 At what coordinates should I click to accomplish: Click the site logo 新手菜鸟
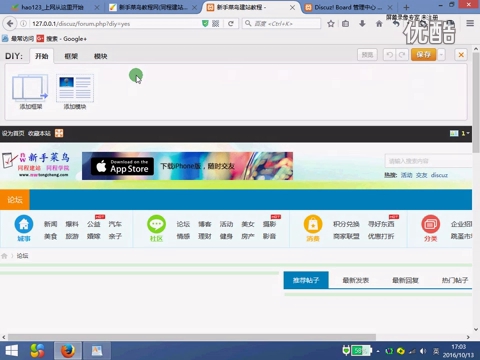click(36, 165)
